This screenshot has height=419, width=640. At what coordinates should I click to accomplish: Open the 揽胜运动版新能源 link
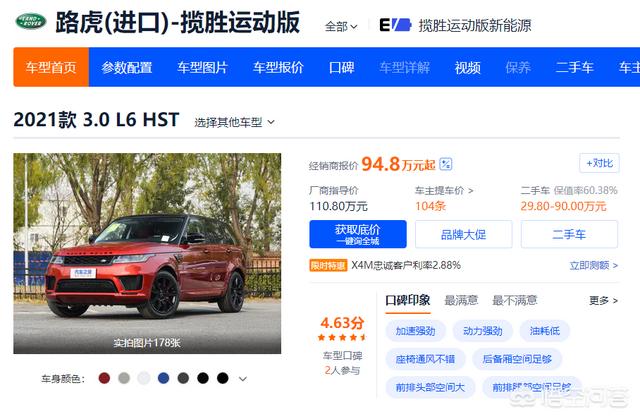tap(475, 25)
